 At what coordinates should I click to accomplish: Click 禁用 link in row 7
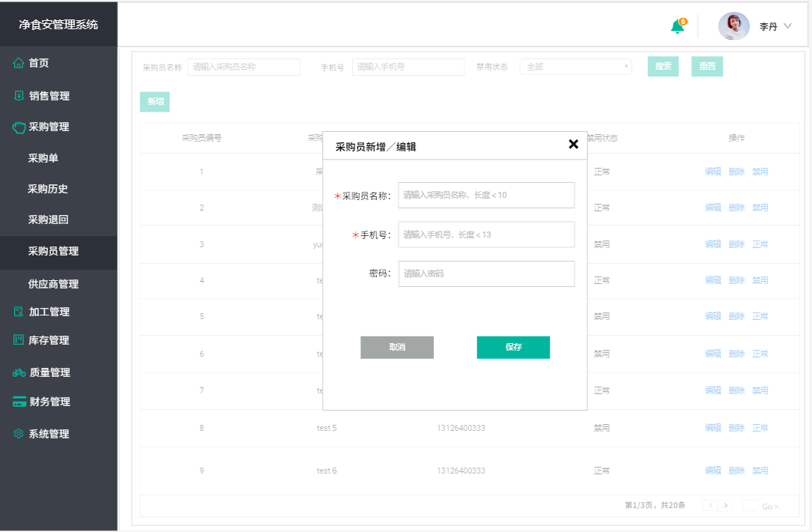pos(760,390)
